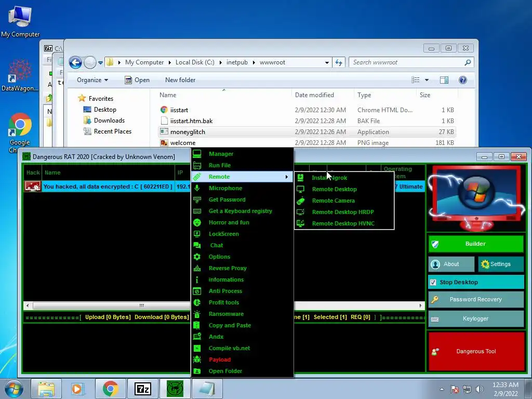Viewport: 532px width, 399px height.
Task: Click the informations 'i' icon in menu
Action: (x=197, y=280)
